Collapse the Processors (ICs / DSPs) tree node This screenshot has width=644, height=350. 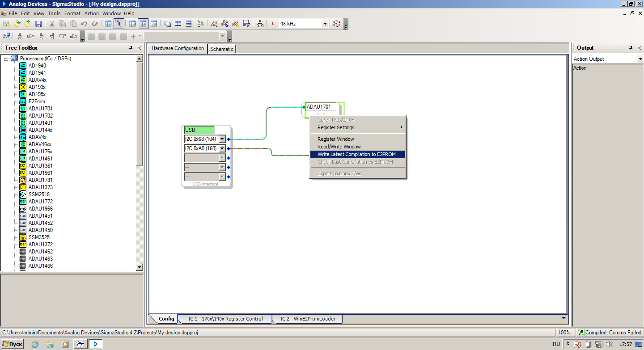coord(6,59)
